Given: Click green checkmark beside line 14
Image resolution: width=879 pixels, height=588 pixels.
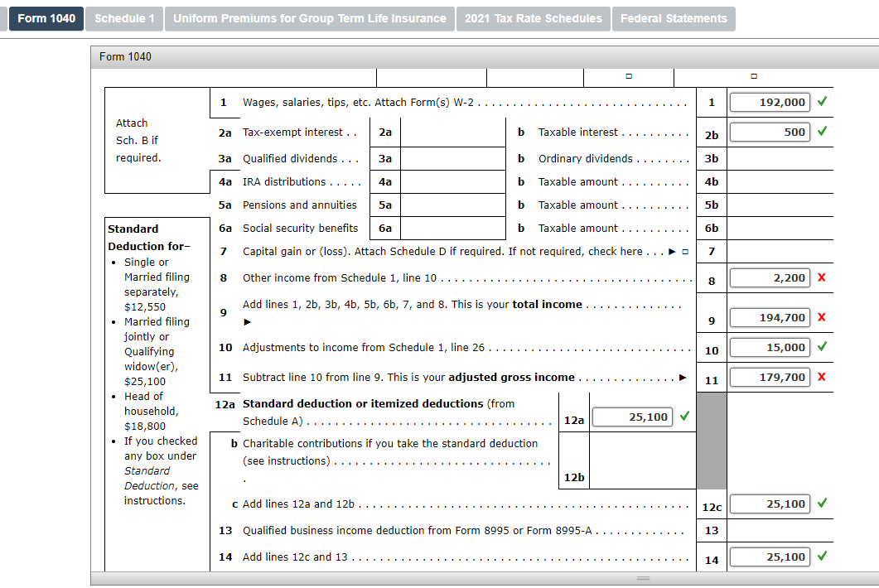Looking at the screenshot, I should 823,556.
